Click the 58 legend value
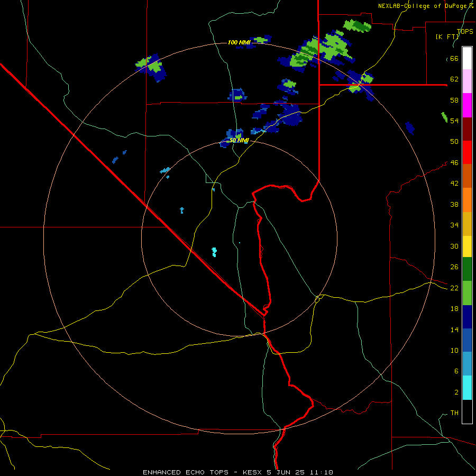The height and width of the screenshot is (476, 476). tap(454, 100)
